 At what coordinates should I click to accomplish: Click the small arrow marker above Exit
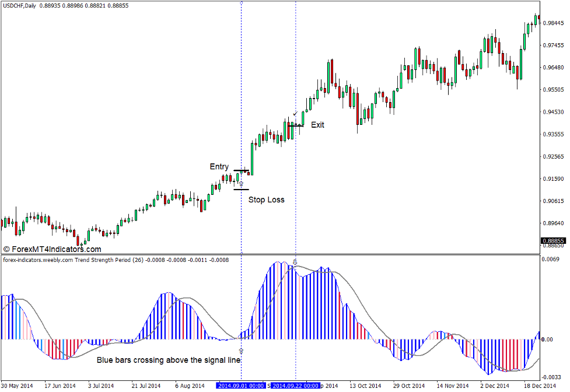295,114
